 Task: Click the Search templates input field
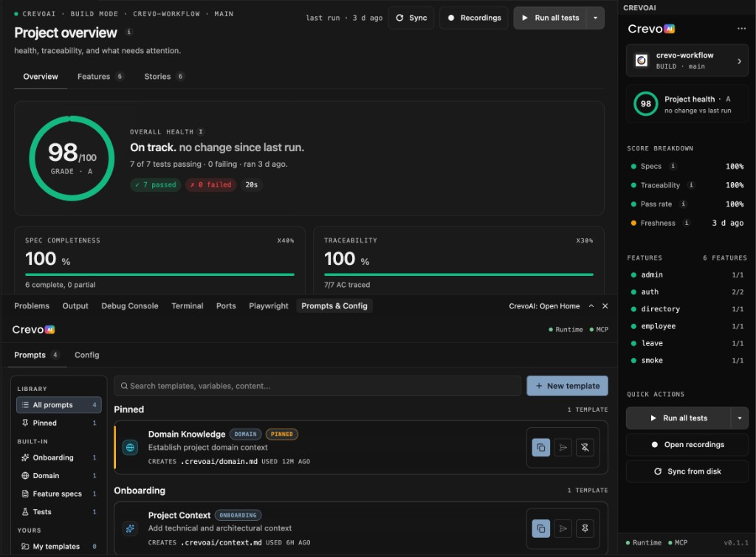click(x=317, y=386)
